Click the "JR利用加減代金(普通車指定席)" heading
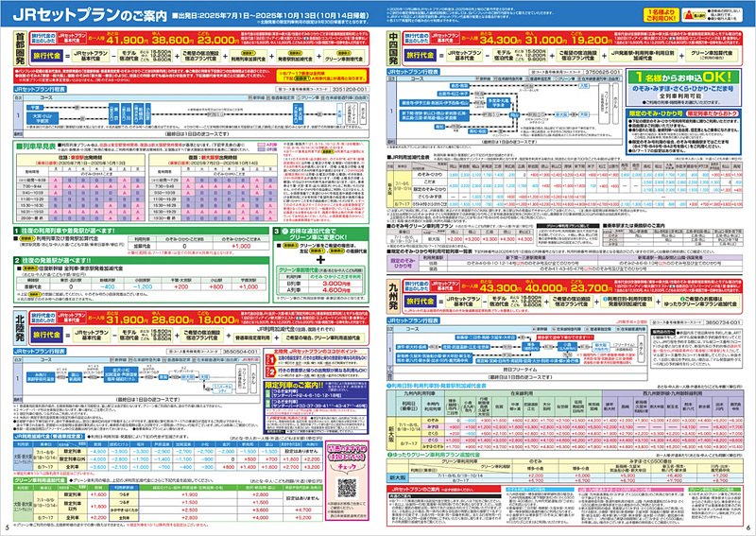This screenshot has height=536, width=756. point(49,437)
